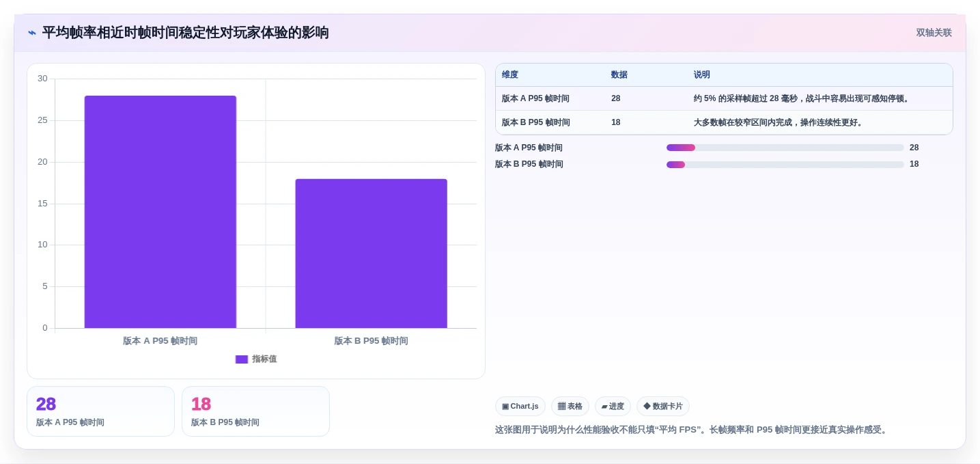Click the 版本 A progress bar

[785, 148]
